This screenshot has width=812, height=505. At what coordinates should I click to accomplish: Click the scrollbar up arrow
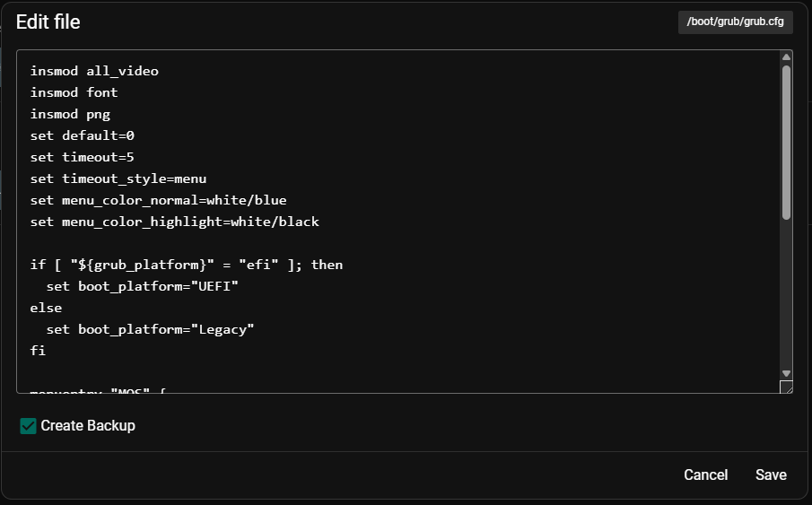point(786,57)
